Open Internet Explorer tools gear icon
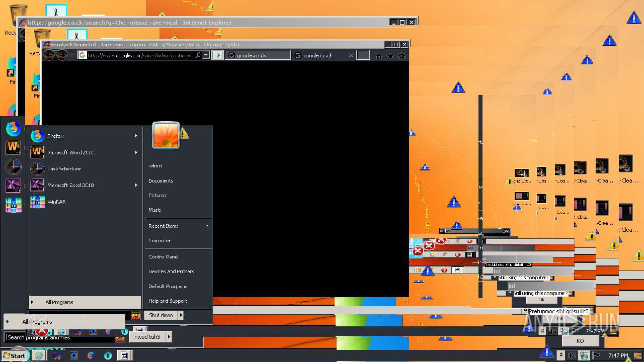644x362 pixels. (x=401, y=56)
